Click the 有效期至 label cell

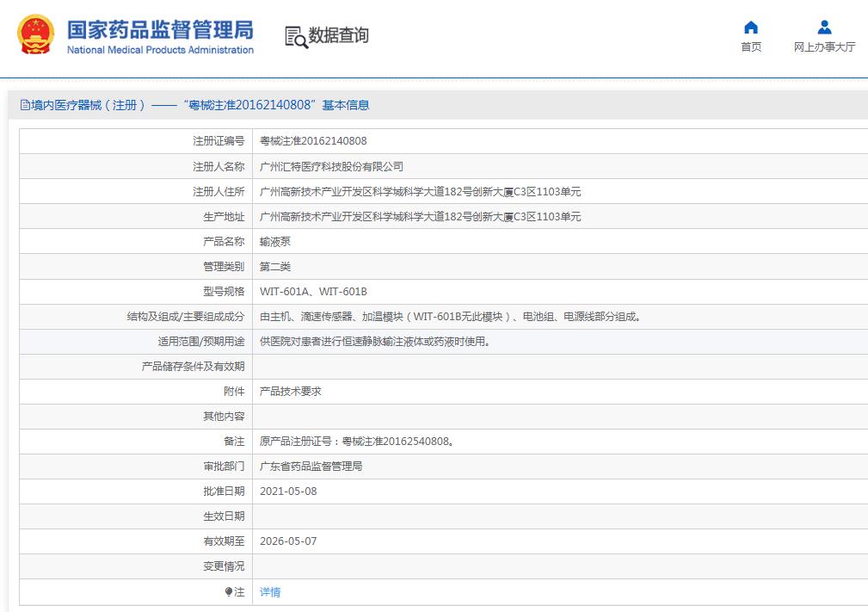click(x=136, y=541)
